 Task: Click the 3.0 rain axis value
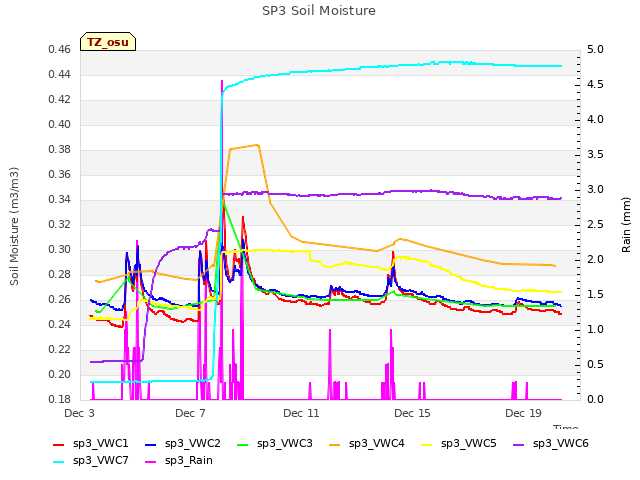(595, 190)
